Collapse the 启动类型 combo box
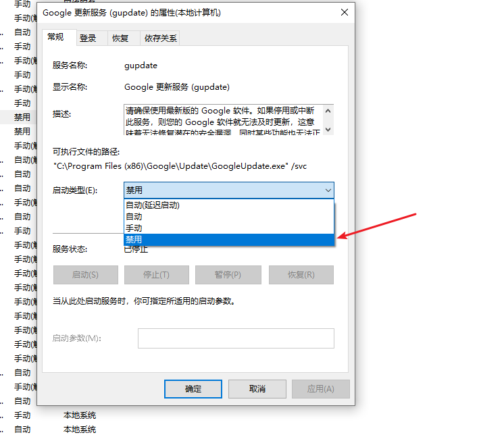 [x=328, y=190]
